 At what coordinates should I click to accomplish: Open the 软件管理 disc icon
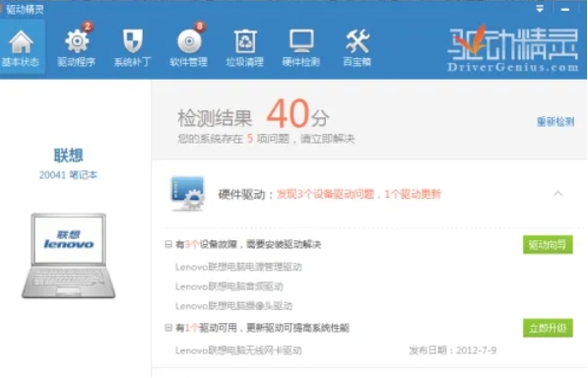click(x=189, y=40)
